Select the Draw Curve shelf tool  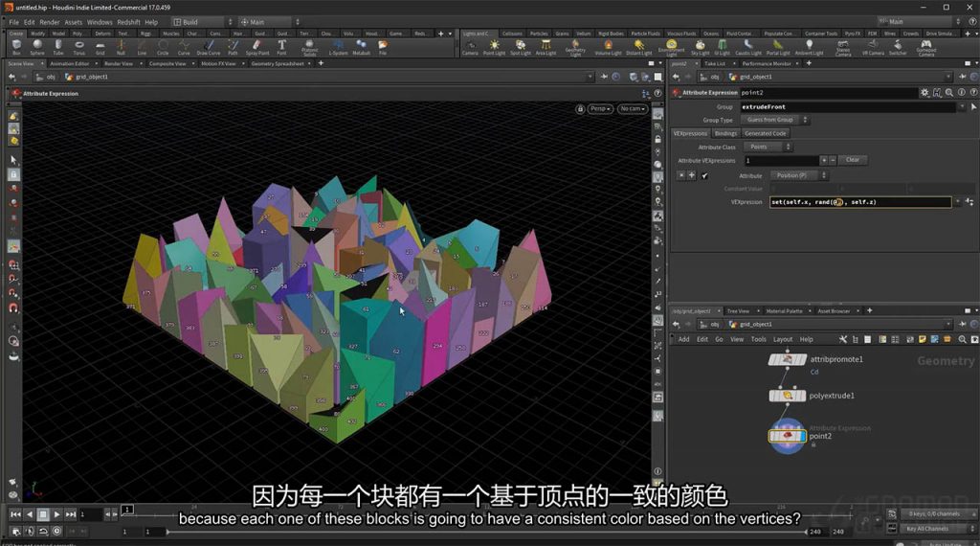click(x=208, y=47)
